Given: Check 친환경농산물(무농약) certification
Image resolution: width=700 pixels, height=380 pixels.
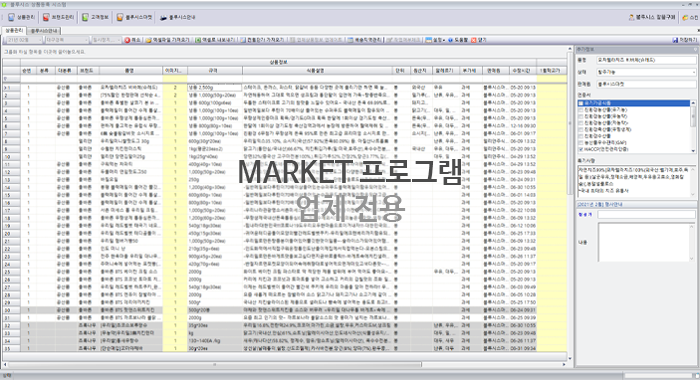Looking at the screenshot, I should (580, 117).
